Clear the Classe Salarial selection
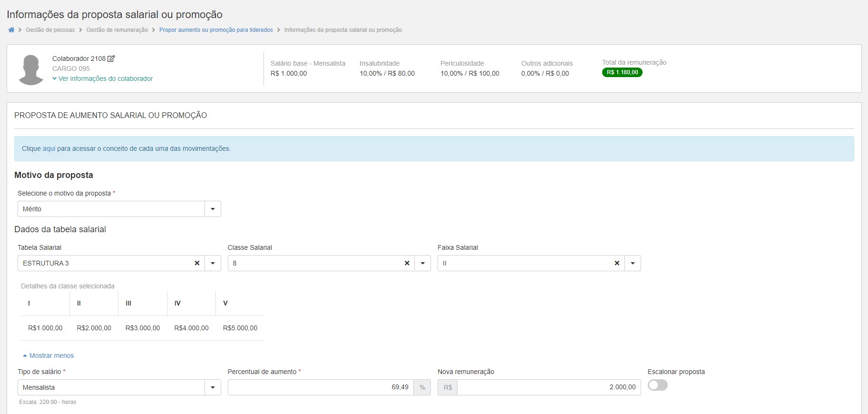Screen dimensions: 868x414 point(407,263)
